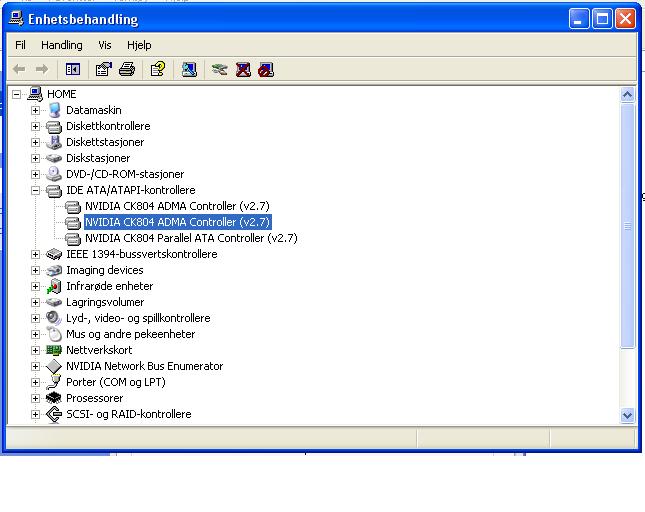The height and width of the screenshot is (512, 645).
Task: Maximize the Enhetsbehandling window
Action: [x=602, y=19]
